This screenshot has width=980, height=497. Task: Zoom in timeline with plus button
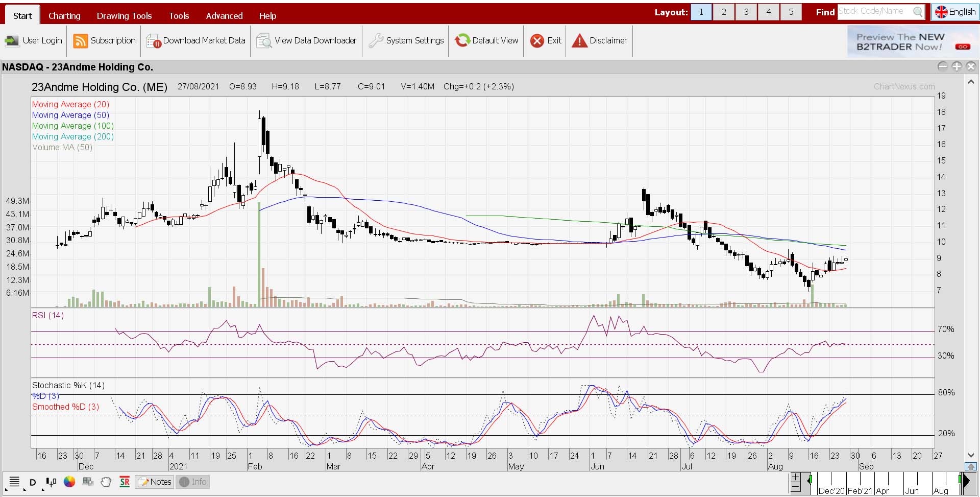(x=795, y=478)
